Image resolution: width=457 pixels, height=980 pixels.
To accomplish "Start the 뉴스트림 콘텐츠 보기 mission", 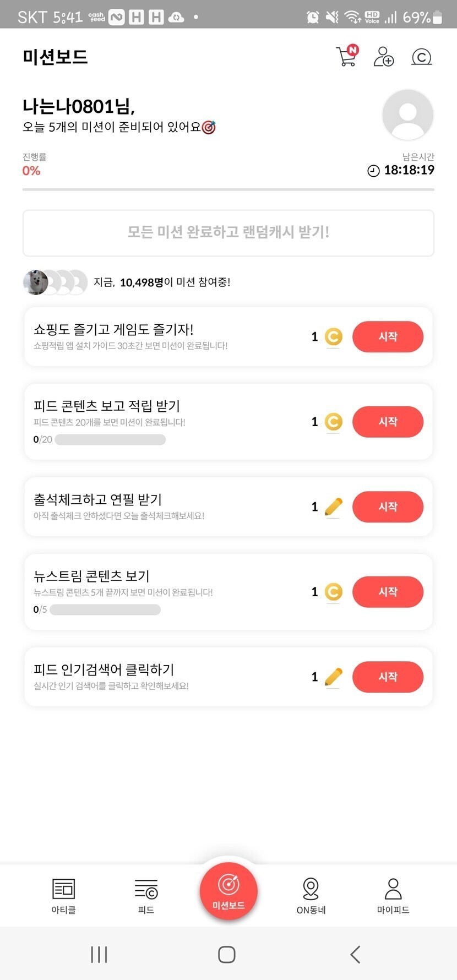I will tap(388, 592).
